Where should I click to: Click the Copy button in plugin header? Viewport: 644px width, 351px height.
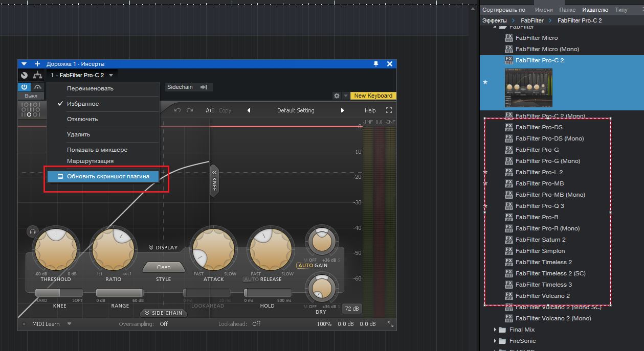(225, 110)
